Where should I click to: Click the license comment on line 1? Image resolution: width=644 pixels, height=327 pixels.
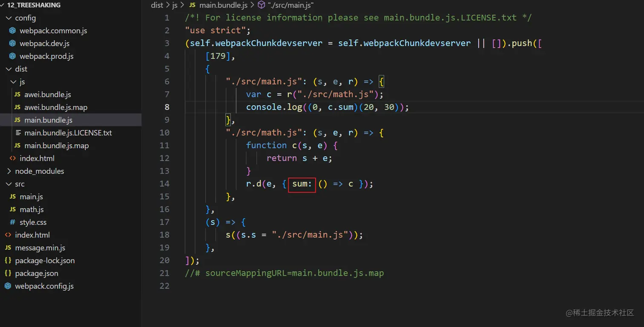(x=359, y=18)
